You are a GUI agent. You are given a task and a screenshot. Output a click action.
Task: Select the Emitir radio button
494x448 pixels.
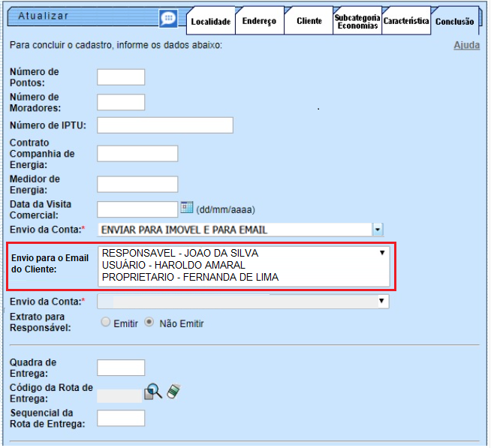pyautogui.click(x=105, y=323)
